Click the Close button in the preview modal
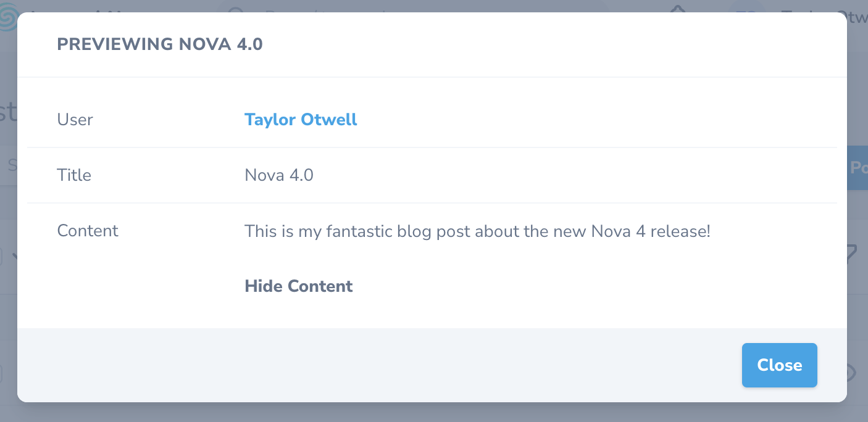 tap(779, 365)
